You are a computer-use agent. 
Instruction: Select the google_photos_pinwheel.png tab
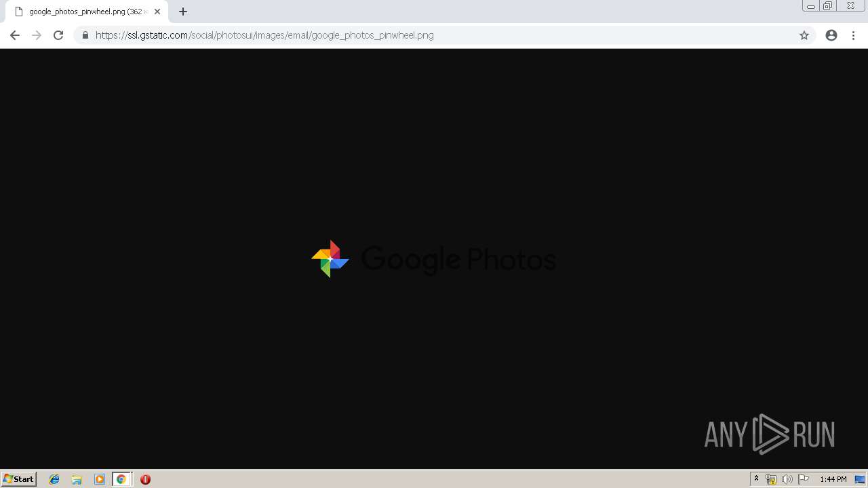click(86, 12)
